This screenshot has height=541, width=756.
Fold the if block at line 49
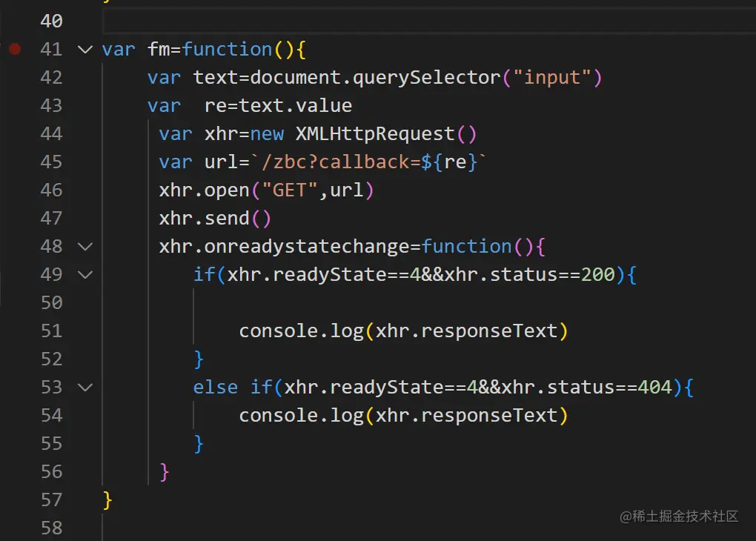[x=85, y=275]
